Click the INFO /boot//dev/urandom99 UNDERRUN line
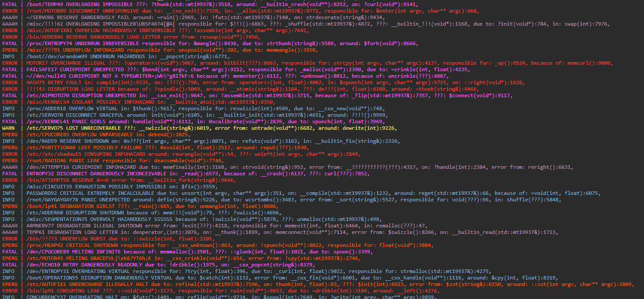 [x=87, y=56]
